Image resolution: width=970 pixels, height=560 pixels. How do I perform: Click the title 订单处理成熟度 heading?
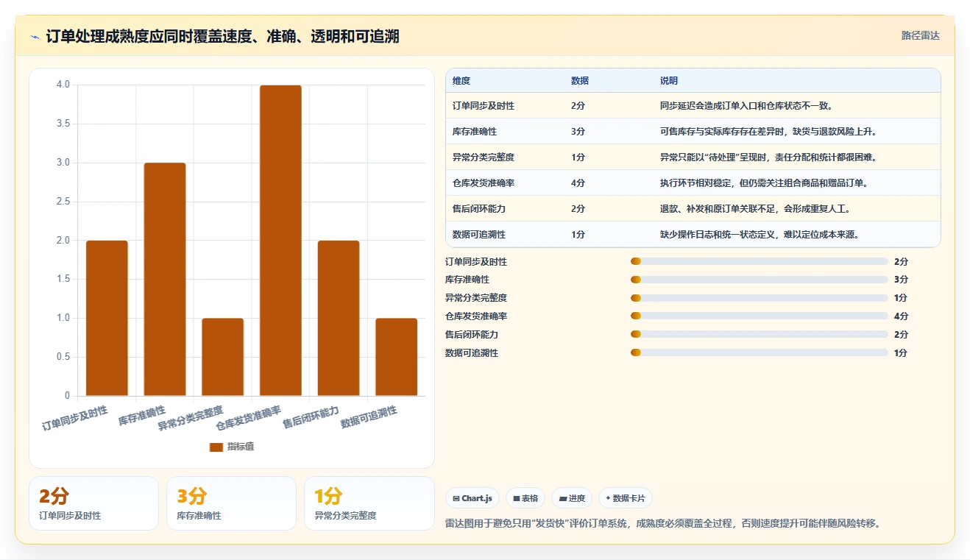tap(222, 37)
